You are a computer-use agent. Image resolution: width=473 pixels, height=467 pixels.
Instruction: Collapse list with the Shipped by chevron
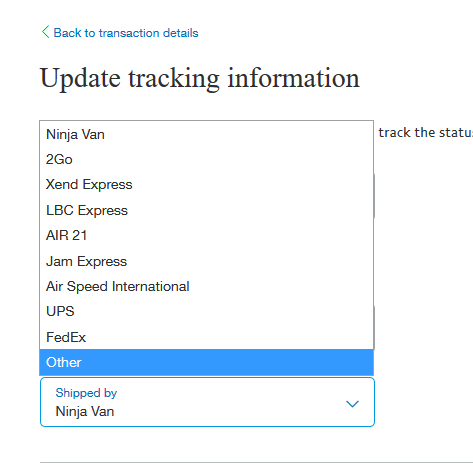(x=352, y=404)
